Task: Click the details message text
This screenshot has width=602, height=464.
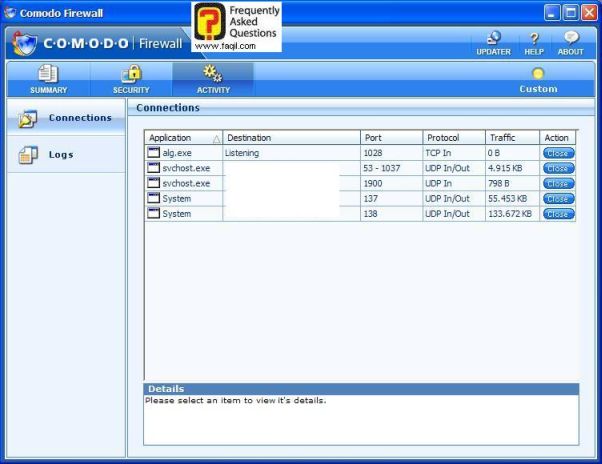Action: tap(235, 400)
